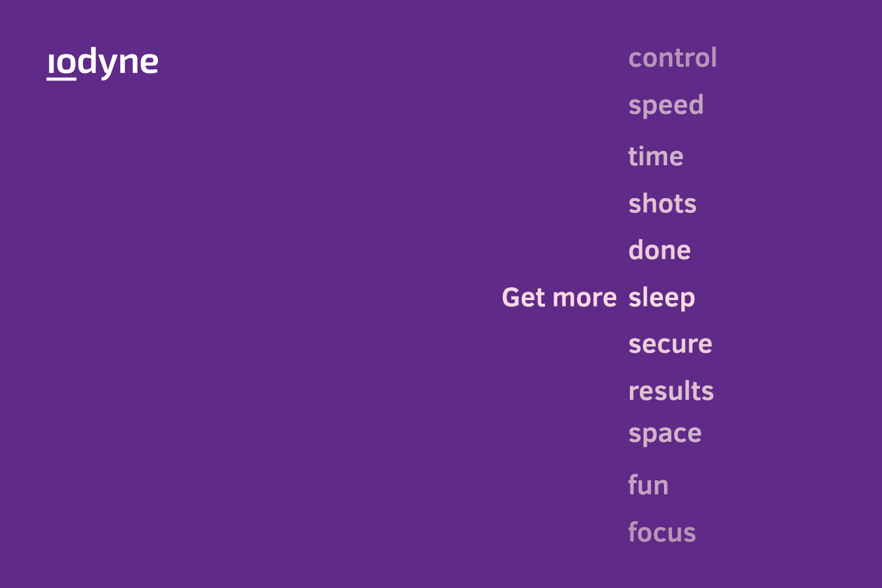This screenshot has height=588, width=882.
Task: Click the letter 'n' in iodyne logo
Action: click(x=128, y=63)
